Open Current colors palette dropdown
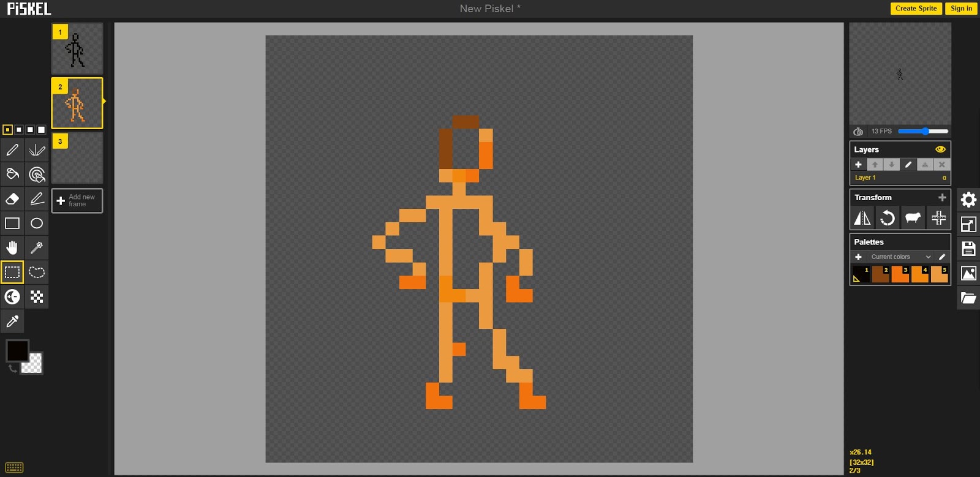 [x=900, y=257]
